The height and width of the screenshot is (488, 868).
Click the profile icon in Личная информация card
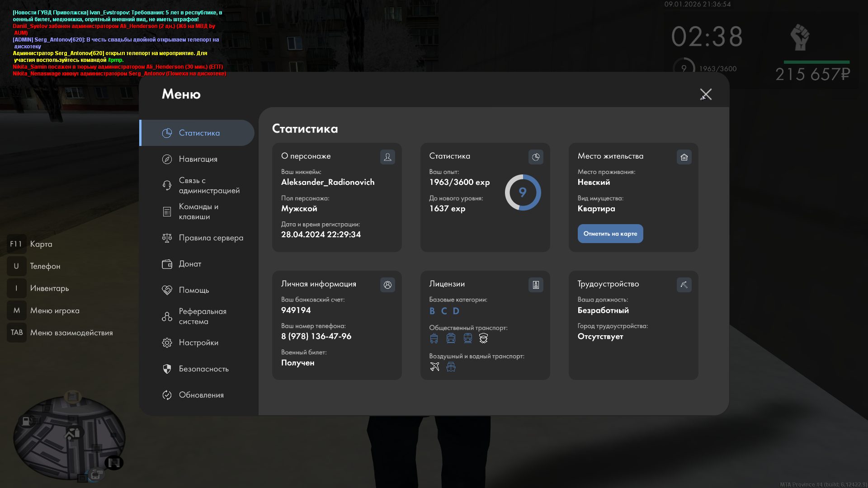pos(387,285)
